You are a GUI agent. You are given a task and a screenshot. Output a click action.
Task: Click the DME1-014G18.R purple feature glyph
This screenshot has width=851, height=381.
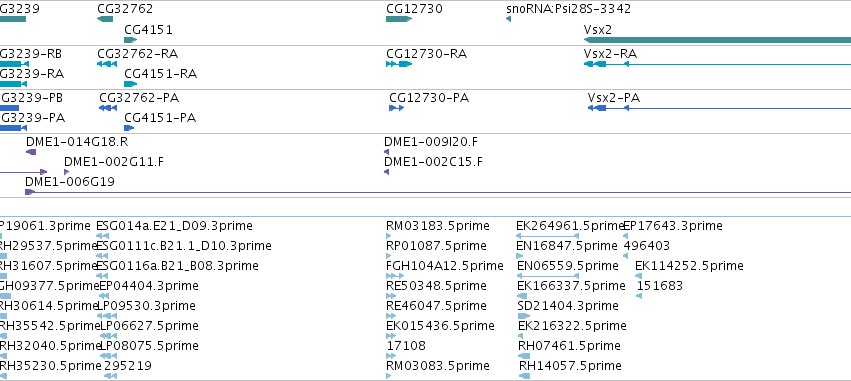pos(31,152)
